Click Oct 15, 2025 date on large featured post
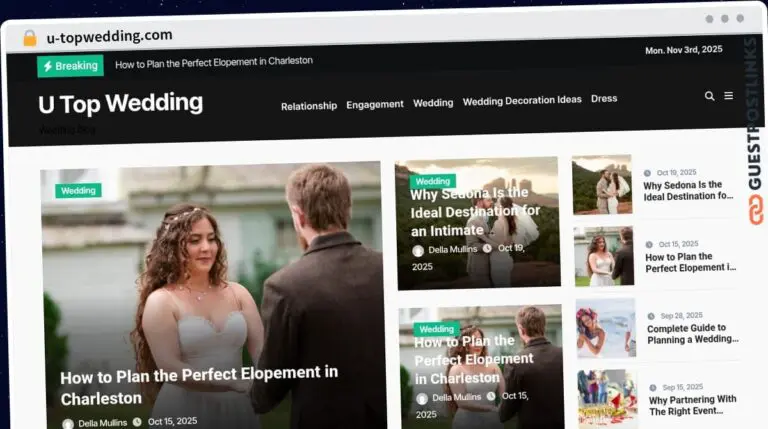 tap(172, 421)
